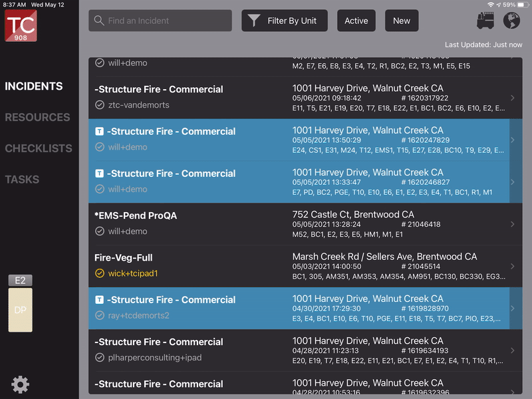Open the globe map view icon

pos(511,21)
